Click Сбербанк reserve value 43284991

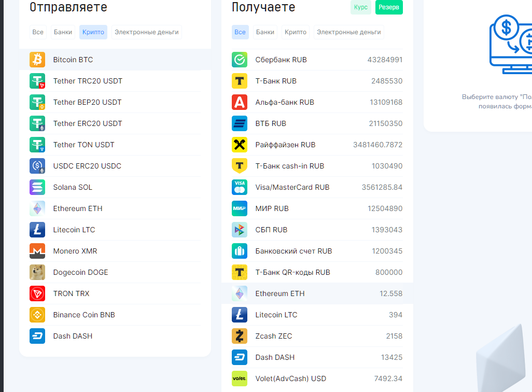(385, 60)
